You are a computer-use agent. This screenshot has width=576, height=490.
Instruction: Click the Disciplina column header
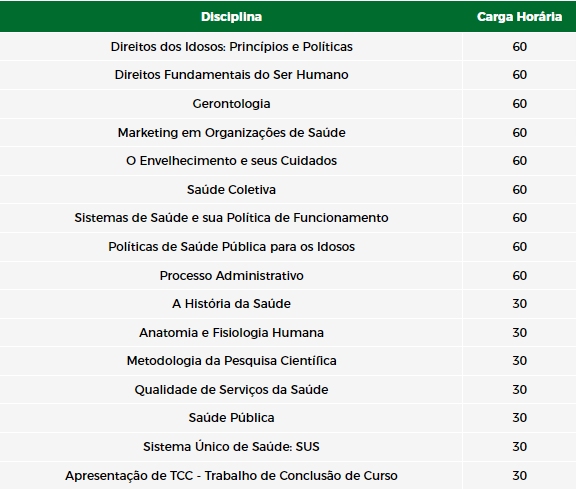(x=231, y=17)
